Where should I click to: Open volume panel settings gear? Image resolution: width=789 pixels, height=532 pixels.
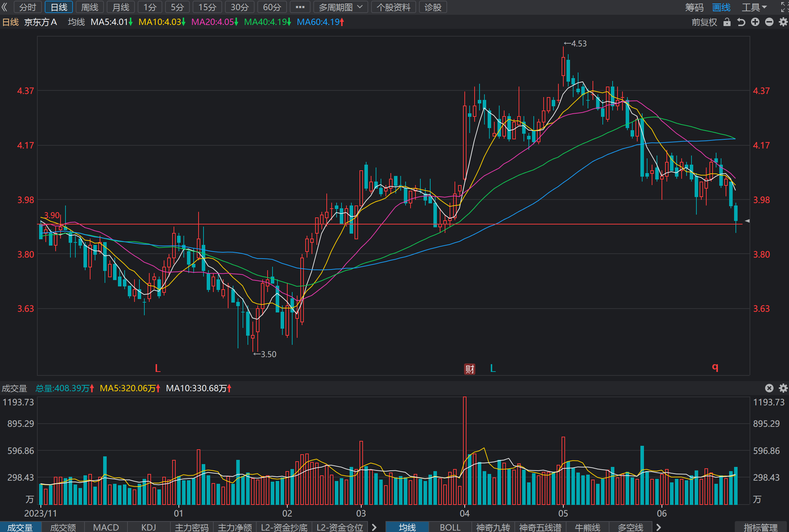click(x=783, y=388)
